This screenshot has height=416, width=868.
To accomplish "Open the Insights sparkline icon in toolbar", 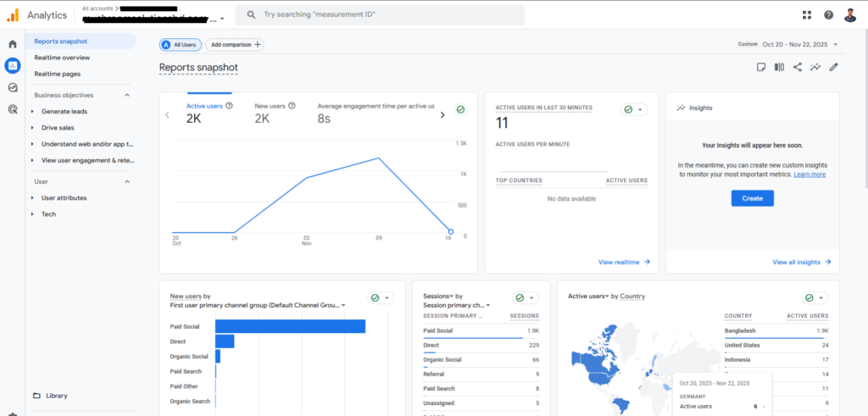I will point(815,68).
